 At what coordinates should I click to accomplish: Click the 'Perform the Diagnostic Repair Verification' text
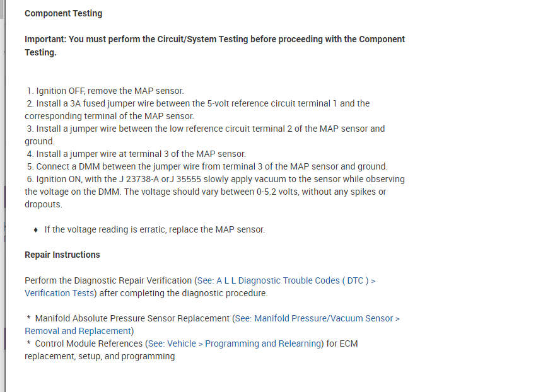tap(108, 280)
